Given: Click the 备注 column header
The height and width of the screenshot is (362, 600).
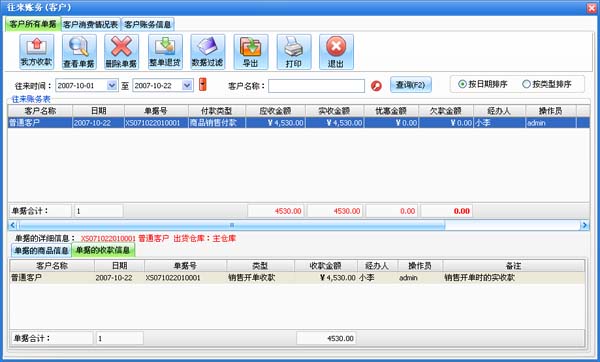Looking at the screenshot, I should pos(514,266).
